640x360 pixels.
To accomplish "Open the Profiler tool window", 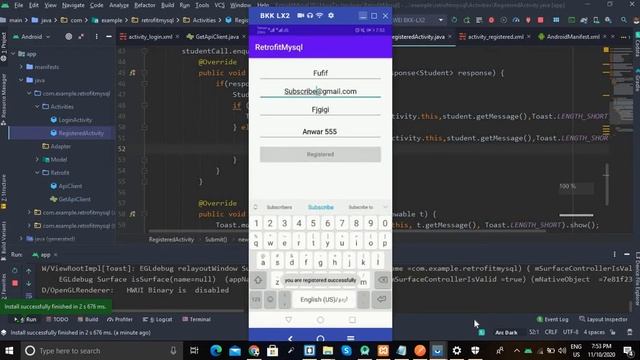I will 120,319.
